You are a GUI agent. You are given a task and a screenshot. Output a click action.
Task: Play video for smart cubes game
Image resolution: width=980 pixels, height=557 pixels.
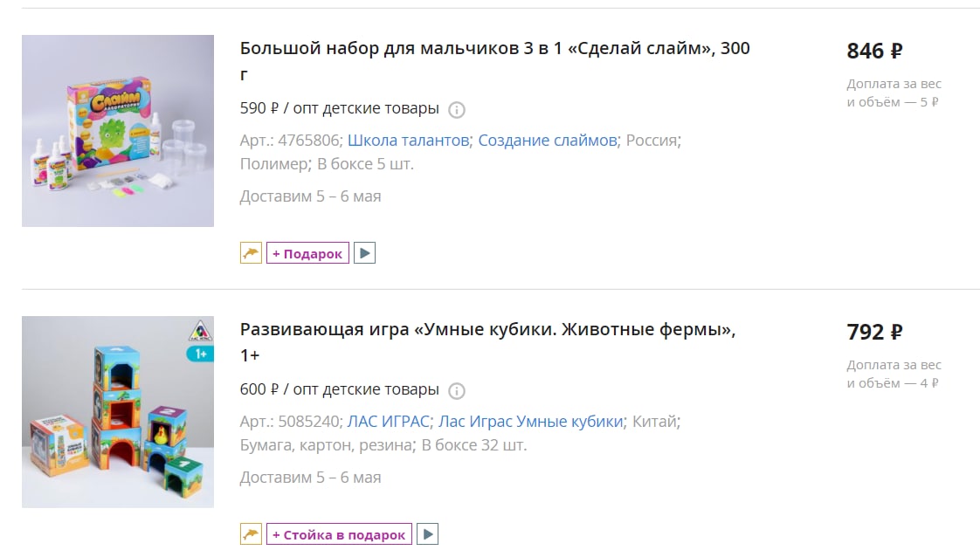[x=427, y=534]
